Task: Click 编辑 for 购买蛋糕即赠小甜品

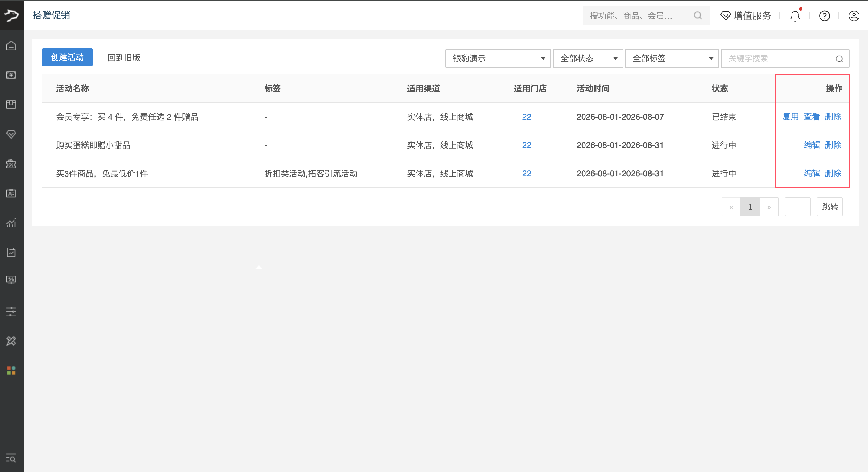Action: 812,145
